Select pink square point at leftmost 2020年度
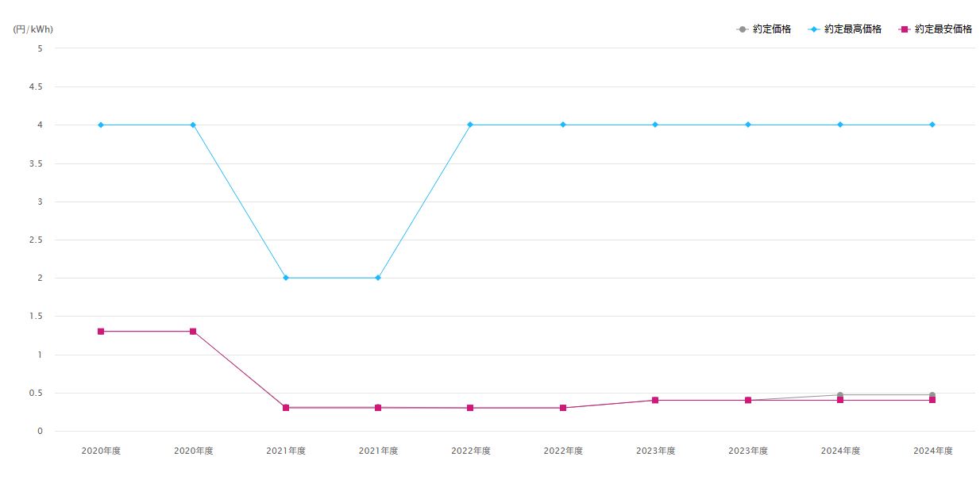 point(101,332)
